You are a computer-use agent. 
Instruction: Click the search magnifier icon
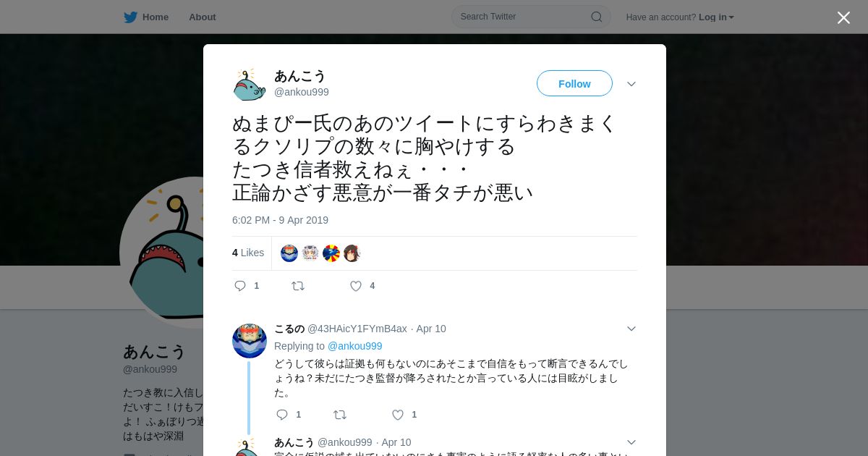point(597,17)
